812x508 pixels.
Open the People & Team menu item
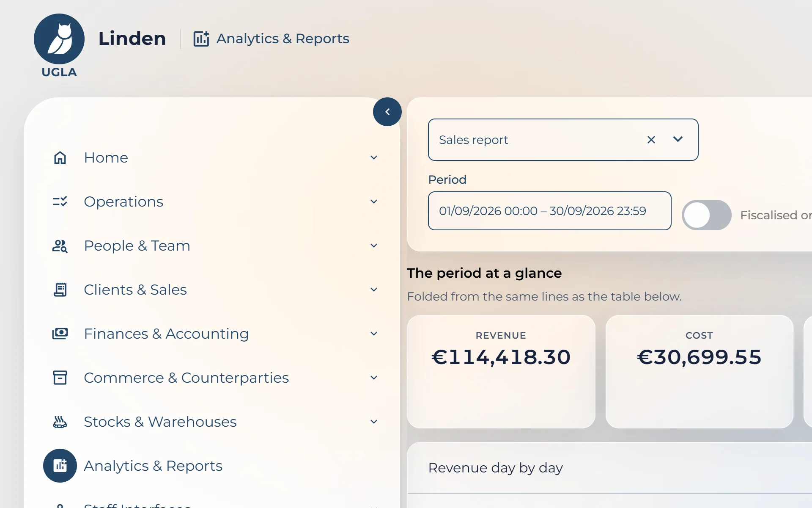(212, 246)
